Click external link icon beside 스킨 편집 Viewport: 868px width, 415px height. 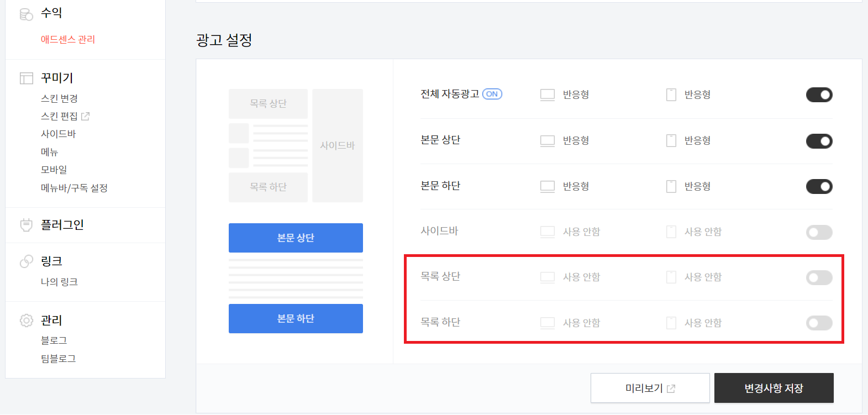85,117
